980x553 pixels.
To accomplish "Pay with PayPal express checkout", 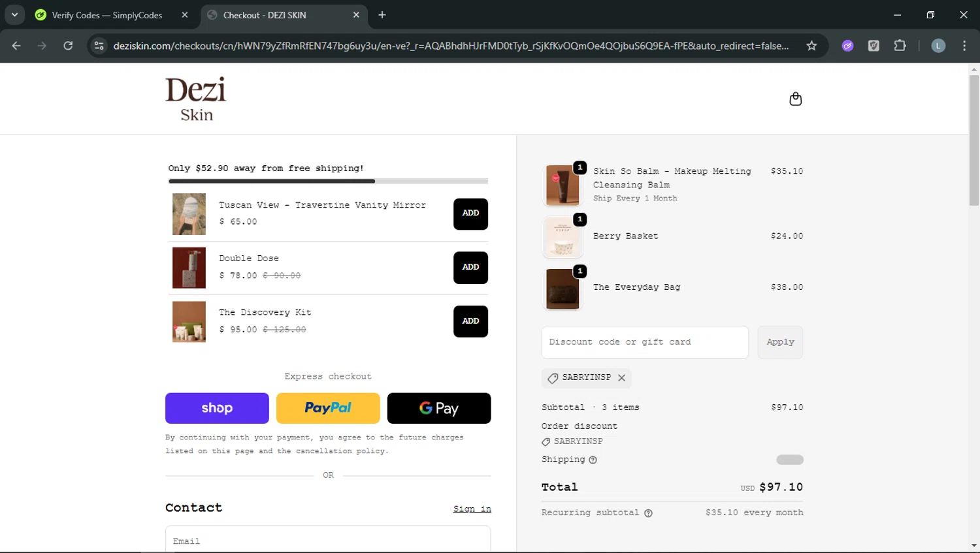I will [x=328, y=408].
